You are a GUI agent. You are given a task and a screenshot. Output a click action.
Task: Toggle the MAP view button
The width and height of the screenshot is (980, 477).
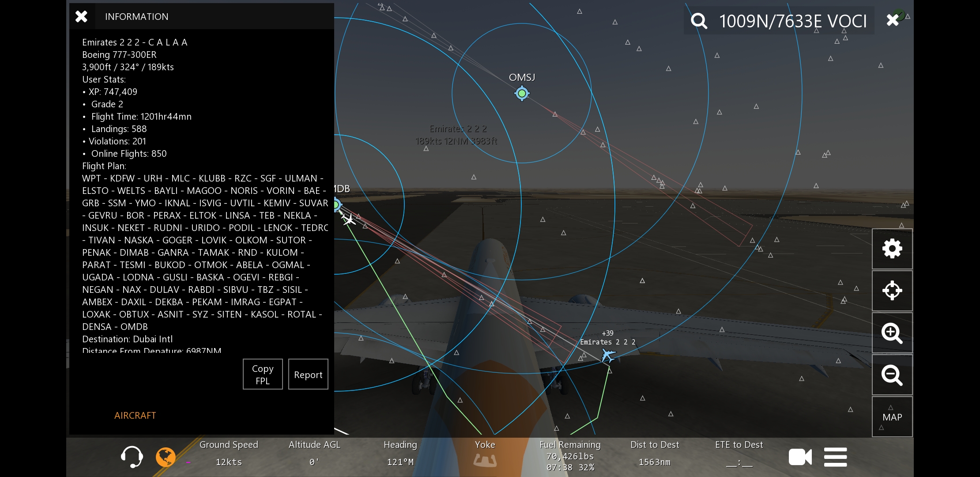[892, 417]
